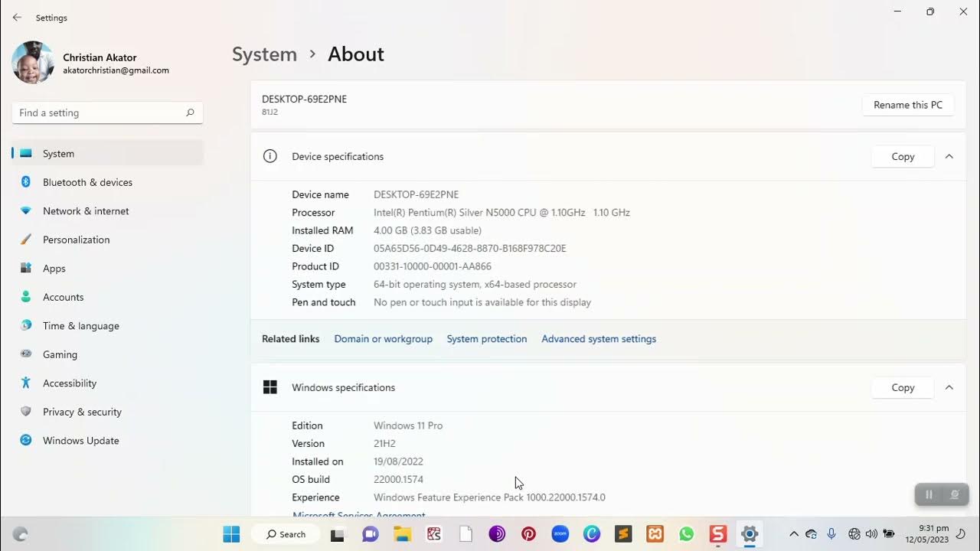Click the Gaming controller icon
Screen dimensions: 980x551
[x=26, y=354]
